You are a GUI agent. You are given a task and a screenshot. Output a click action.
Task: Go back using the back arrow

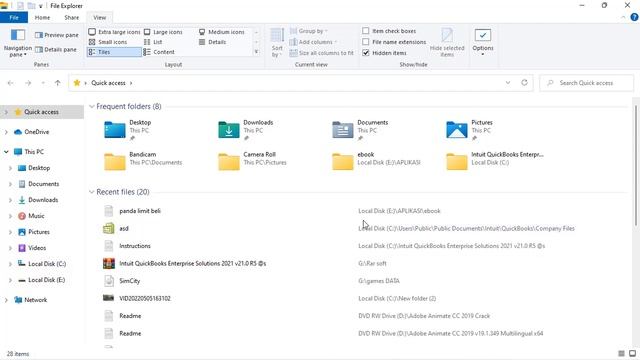coord(11,83)
